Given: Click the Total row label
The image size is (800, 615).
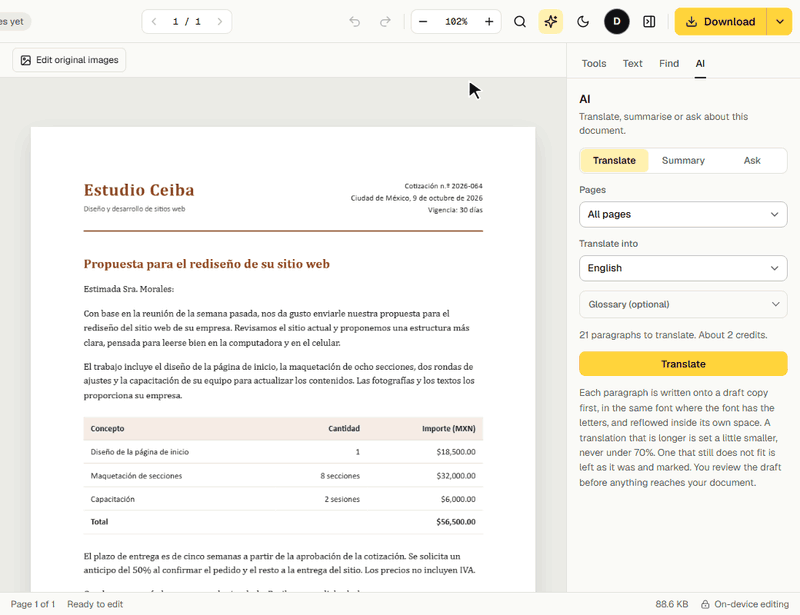Looking at the screenshot, I should [99, 522].
